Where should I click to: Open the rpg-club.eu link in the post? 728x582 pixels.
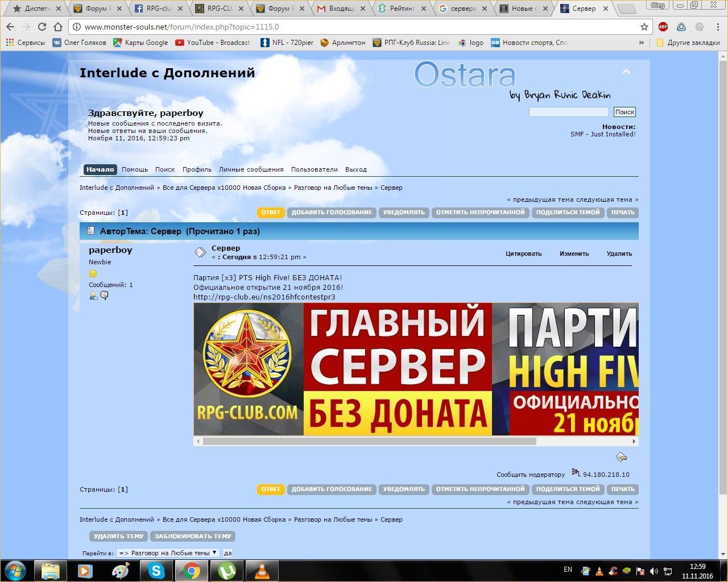(264, 297)
